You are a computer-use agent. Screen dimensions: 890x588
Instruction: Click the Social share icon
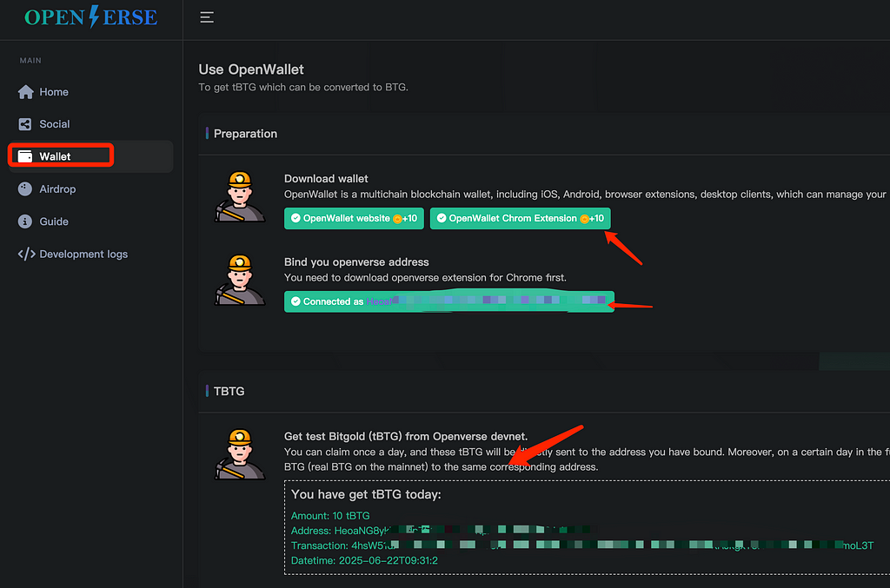pos(25,124)
